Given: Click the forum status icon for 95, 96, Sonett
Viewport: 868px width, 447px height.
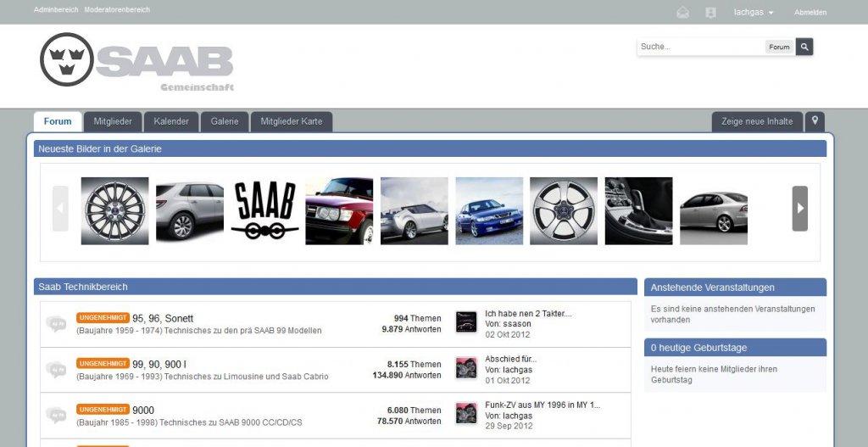Looking at the screenshot, I should [x=56, y=323].
